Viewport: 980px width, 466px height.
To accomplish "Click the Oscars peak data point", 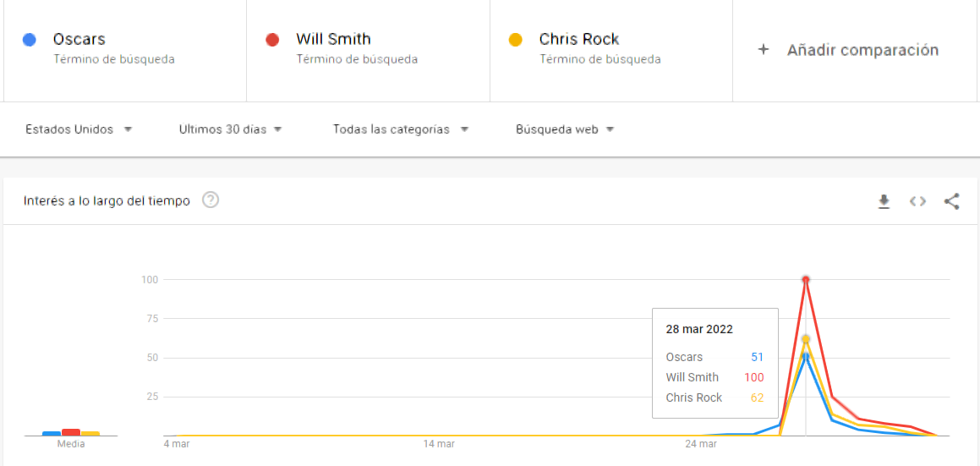I will (806, 357).
